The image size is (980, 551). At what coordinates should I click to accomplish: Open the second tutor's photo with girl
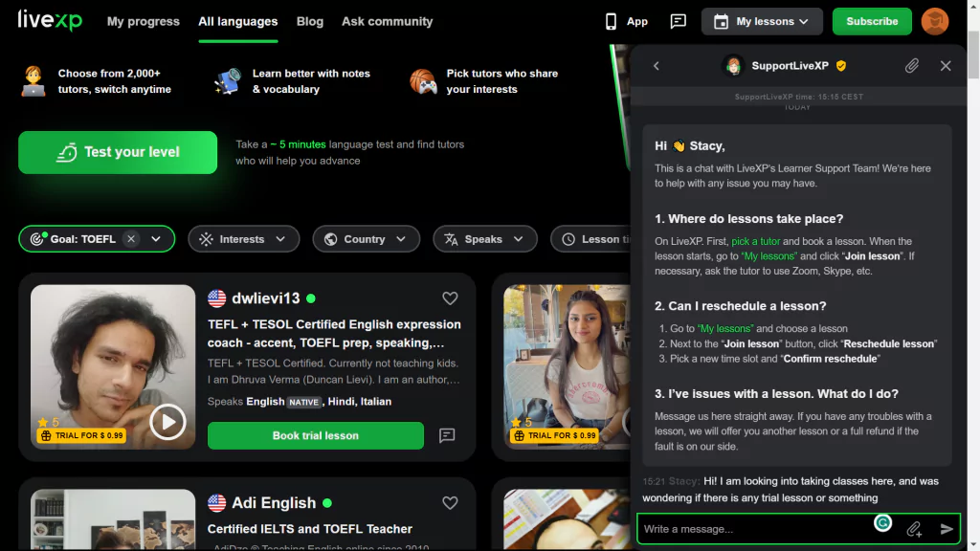[x=567, y=366]
